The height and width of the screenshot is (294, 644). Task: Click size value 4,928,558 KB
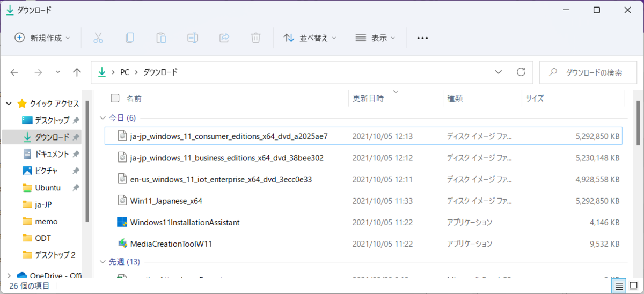click(597, 179)
